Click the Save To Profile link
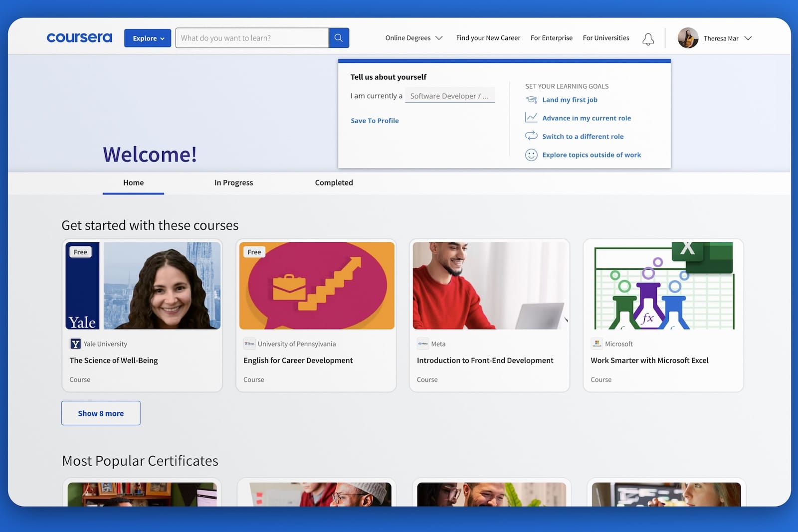Viewport: 798px width, 532px height. [375, 120]
